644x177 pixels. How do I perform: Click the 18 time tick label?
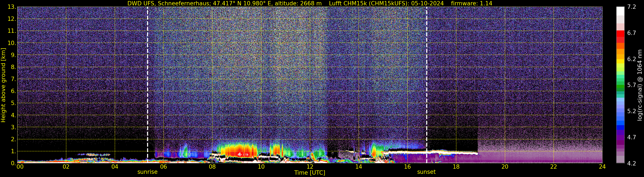coord(456,166)
